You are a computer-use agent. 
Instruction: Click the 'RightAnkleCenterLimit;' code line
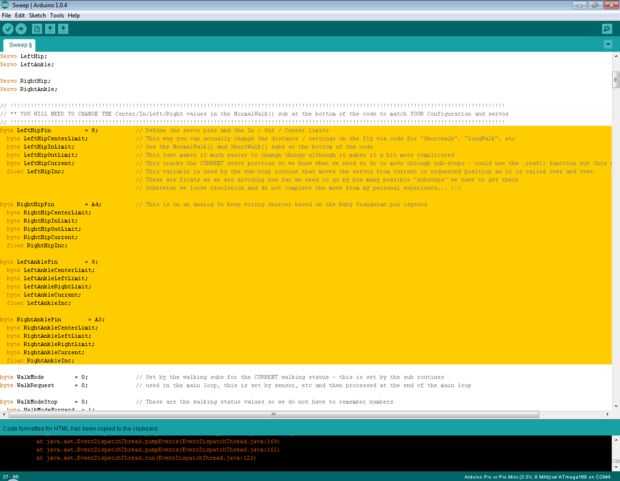pyautogui.click(x=53, y=328)
